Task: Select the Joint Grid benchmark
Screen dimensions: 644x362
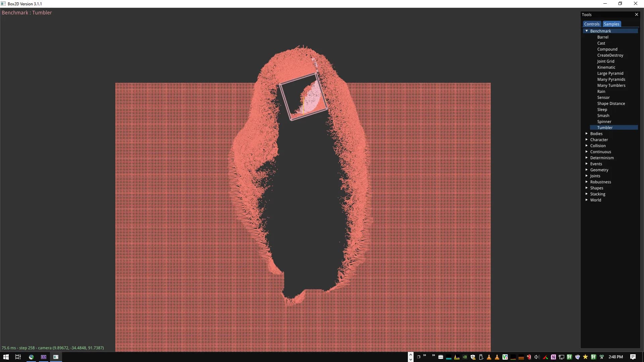Action: click(x=605, y=61)
